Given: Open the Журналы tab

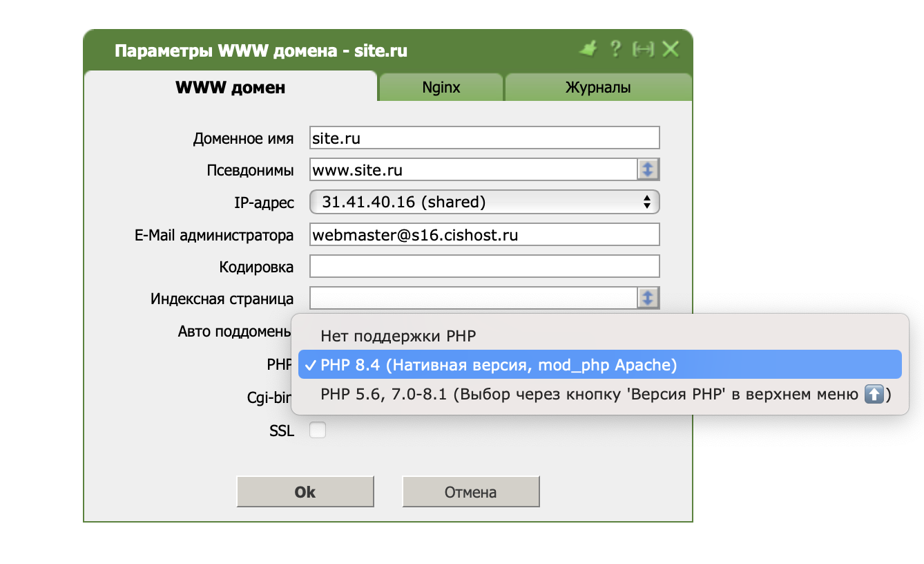Looking at the screenshot, I should (598, 88).
